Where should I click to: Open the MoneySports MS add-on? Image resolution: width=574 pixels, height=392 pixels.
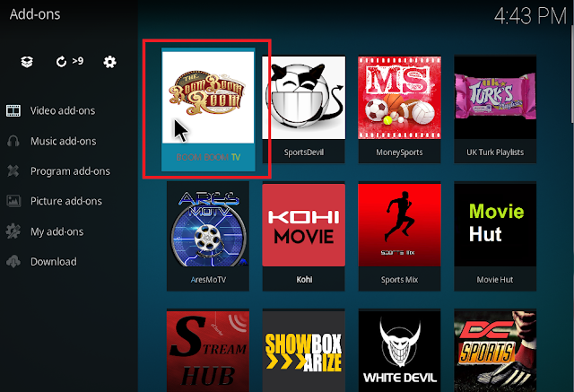click(x=399, y=98)
